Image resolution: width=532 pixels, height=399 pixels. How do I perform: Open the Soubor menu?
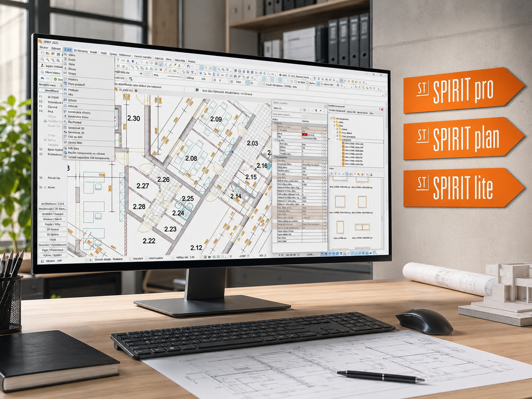pyautogui.click(x=44, y=47)
